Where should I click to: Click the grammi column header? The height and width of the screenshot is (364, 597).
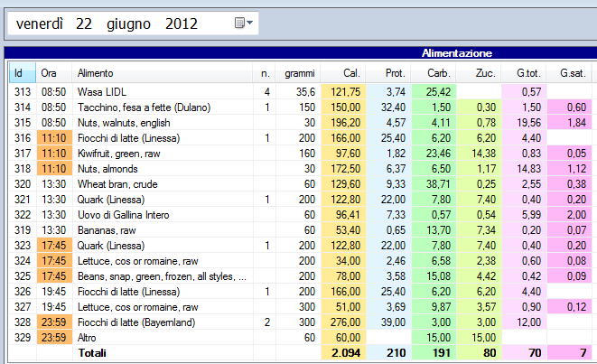298,73
